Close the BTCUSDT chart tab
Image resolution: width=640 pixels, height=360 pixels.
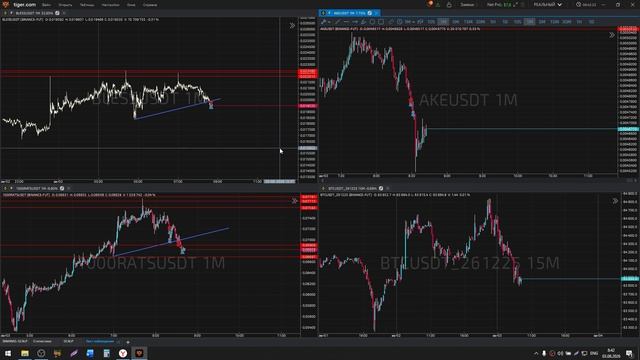388,188
